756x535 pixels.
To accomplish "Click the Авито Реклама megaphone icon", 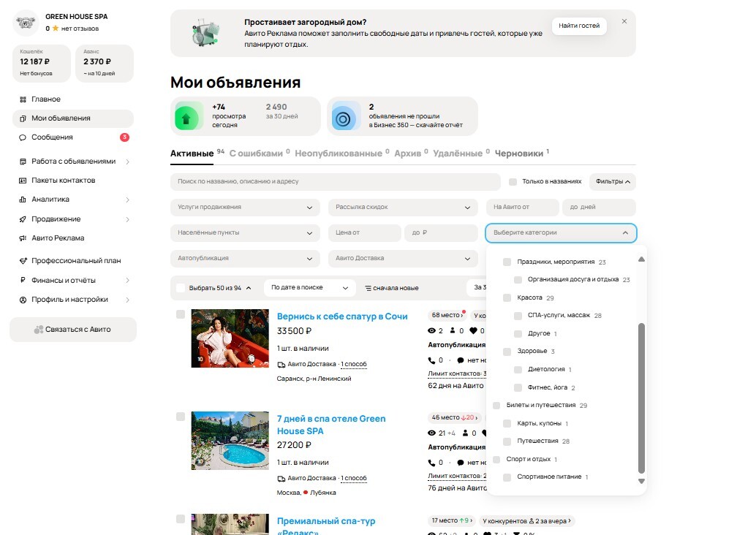I will click(23, 238).
